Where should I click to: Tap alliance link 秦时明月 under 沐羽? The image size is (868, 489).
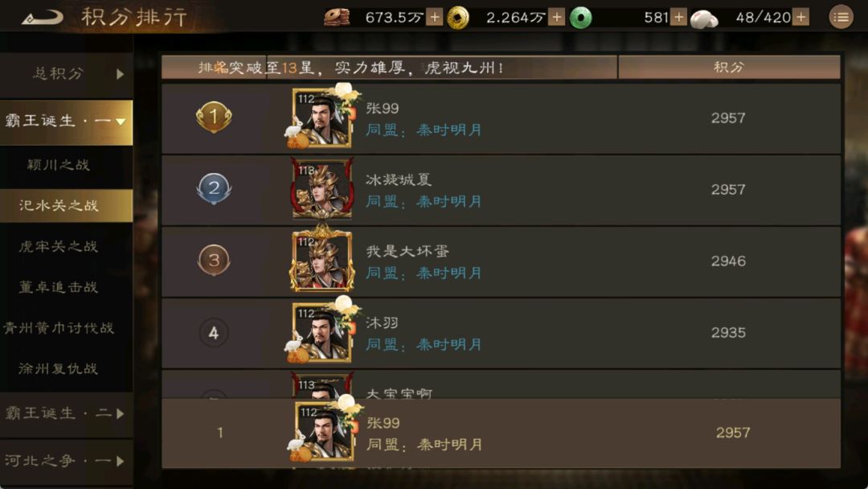pos(449,344)
